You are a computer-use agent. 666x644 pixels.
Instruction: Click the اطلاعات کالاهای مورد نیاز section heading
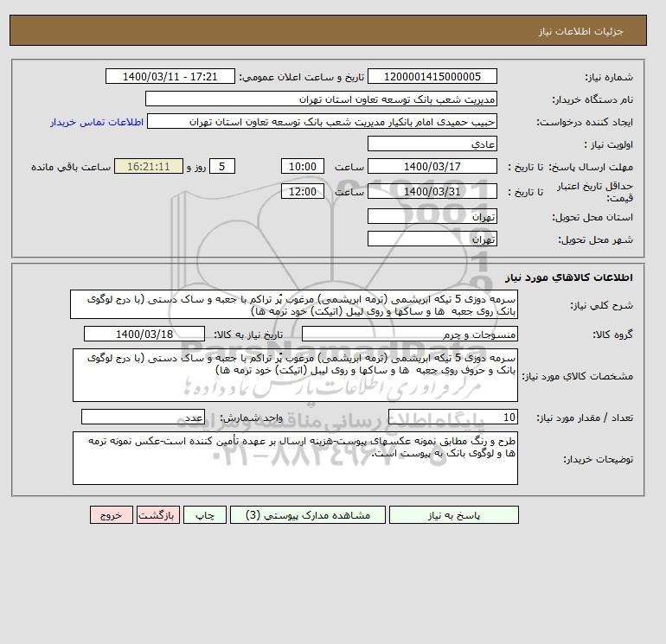(569, 277)
